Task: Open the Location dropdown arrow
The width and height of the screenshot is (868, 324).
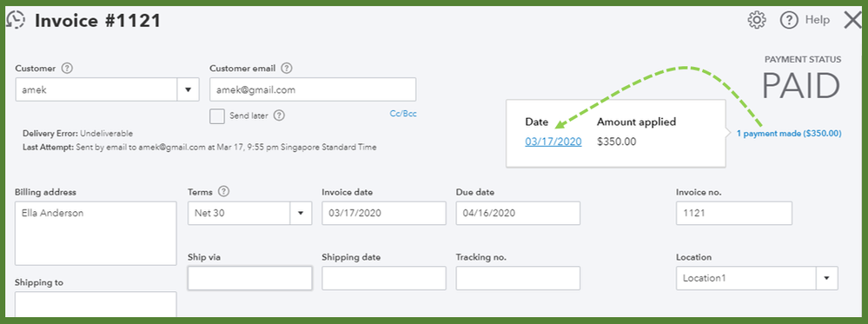Action: click(x=827, y=278)
